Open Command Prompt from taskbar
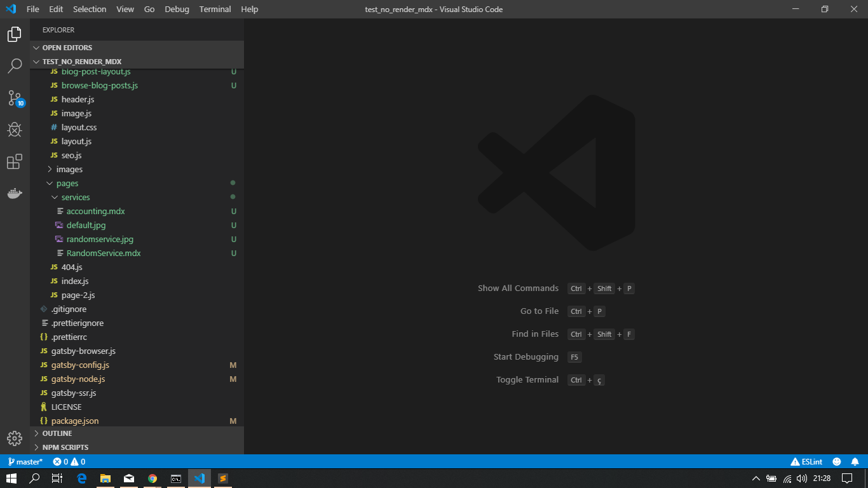The image size is (868, 488). 176,478
